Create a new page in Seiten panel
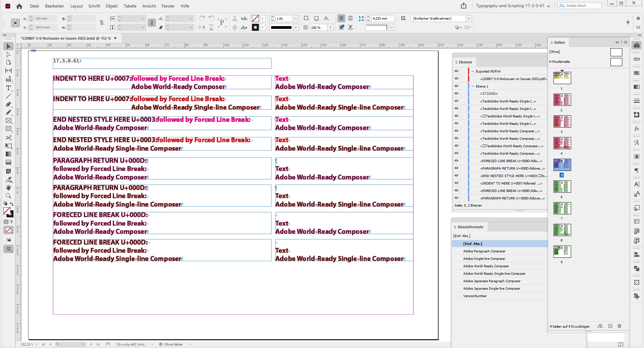 point(610,326)
